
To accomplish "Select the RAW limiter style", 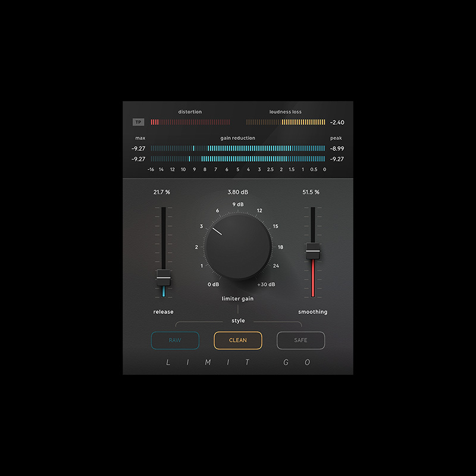I will [175, 340].
